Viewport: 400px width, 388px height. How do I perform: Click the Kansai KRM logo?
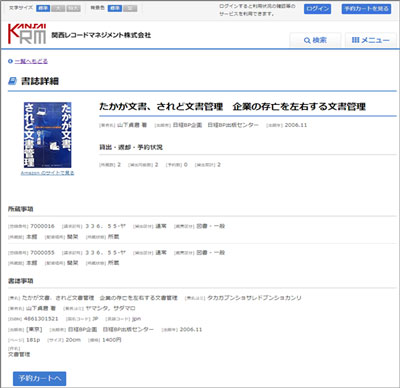click(x=27, y=34)
